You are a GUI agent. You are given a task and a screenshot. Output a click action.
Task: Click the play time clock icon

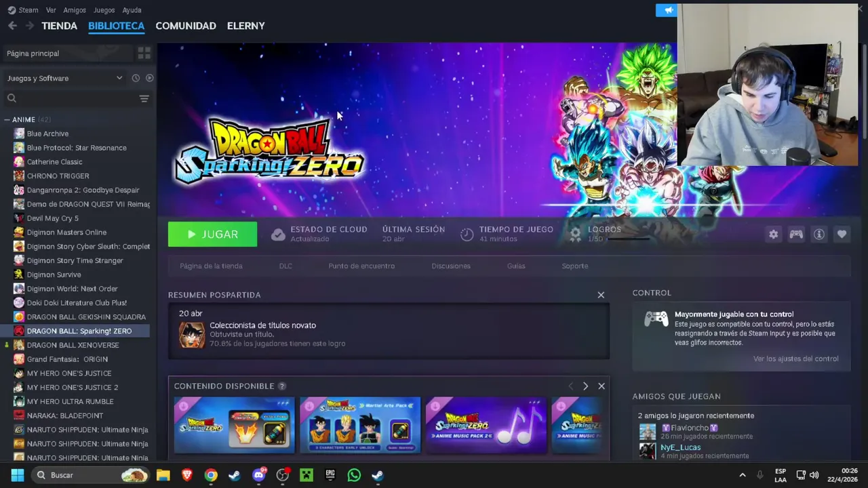(467, 235)
